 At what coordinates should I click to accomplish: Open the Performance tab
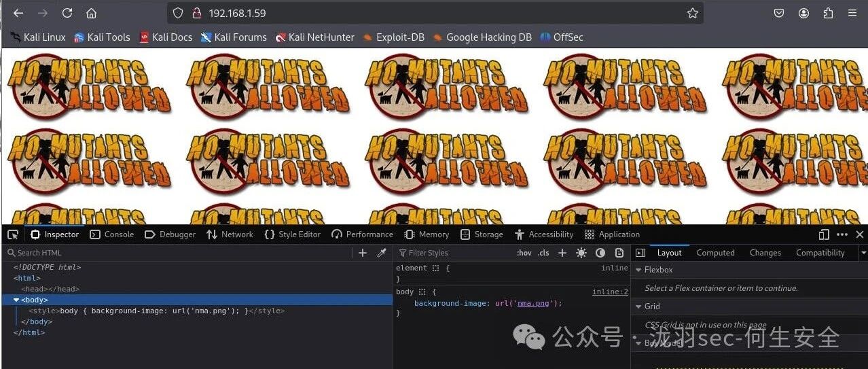pos(363,234)
